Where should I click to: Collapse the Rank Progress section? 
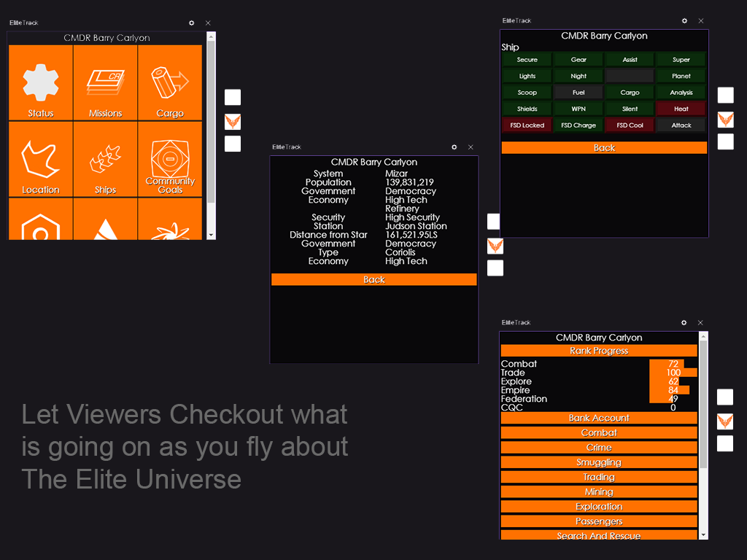(x=599, y=351)
